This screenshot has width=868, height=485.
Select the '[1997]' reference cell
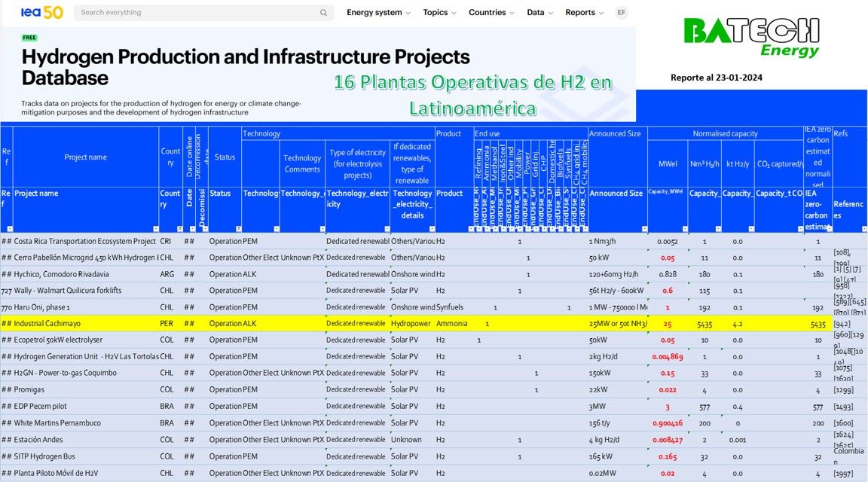click(849, 473)
